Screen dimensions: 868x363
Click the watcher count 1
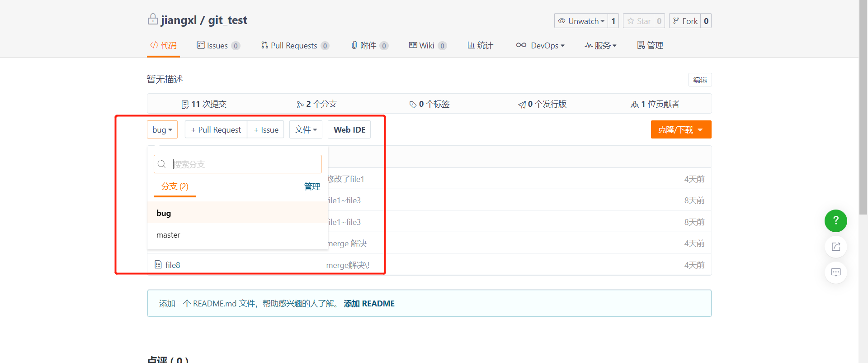(x=613, y=21)
